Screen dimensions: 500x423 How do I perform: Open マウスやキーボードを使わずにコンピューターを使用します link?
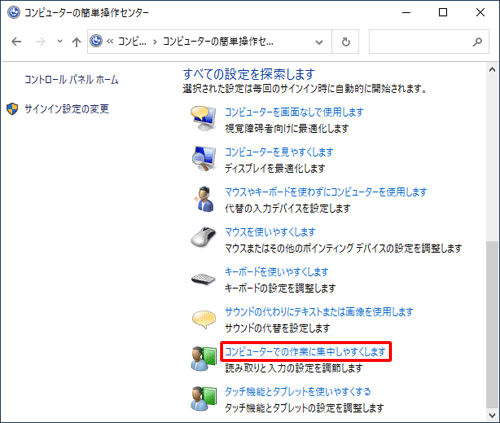click(326, 192)
